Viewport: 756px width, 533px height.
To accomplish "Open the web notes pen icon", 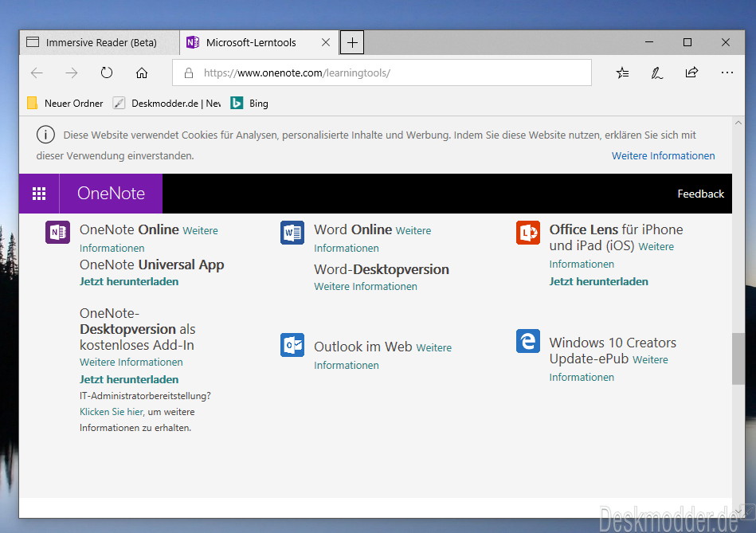I will coord(656,73).
